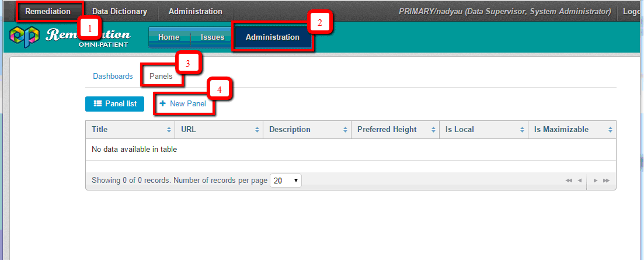Click the Omni-Patient Remediation logo icon

[x=24, y=37]
